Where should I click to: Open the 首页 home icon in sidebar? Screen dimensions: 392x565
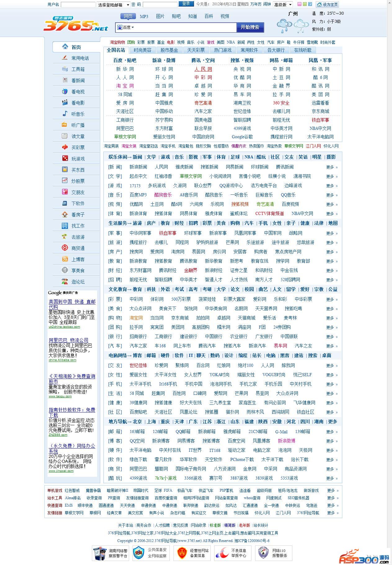pyautogui.click(x=65, y=47)
